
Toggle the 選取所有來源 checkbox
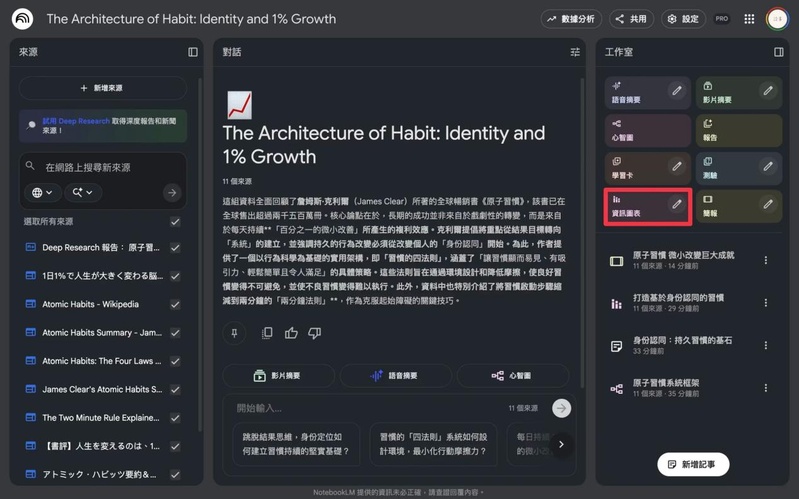pos(175,222)
